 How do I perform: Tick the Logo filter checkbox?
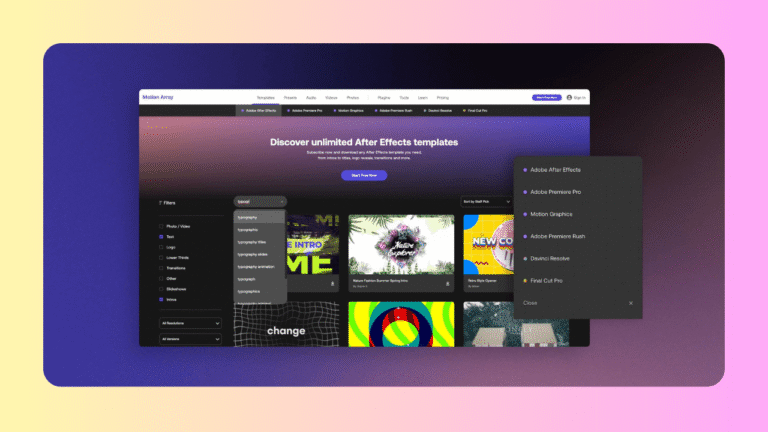click(161, 247)
